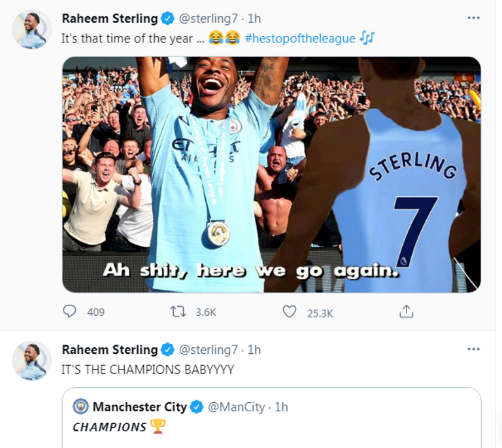Click the avatar on the second tweet
Screen dimensions: 502x448
pos(31,360)
